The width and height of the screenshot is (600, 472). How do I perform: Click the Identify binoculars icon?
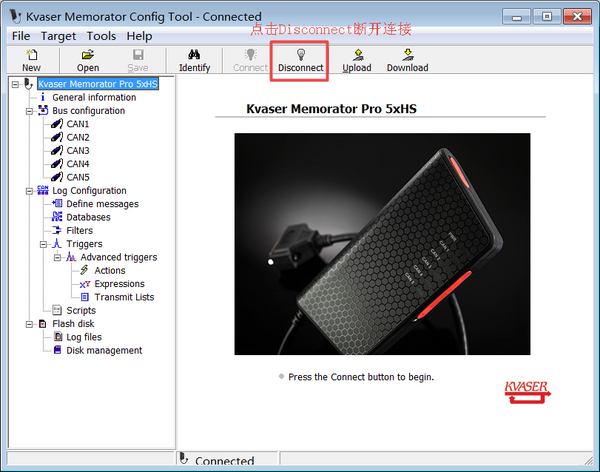pyautogui.click(x=194, y=55)
